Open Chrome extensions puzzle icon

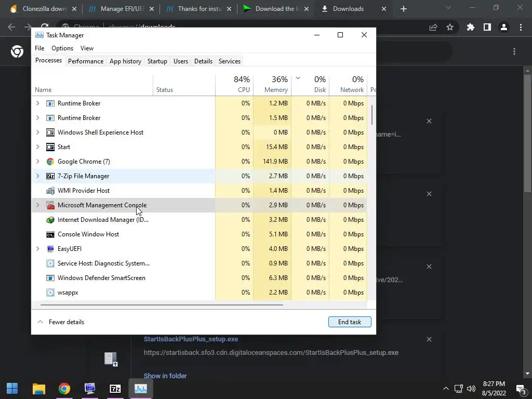(x=471, y=27)
